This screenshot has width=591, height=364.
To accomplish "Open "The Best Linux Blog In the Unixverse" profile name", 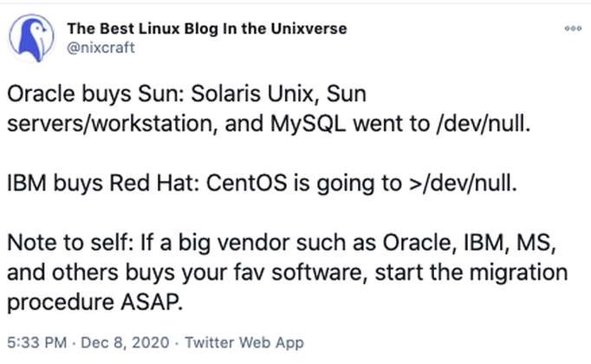I will 206,28.
